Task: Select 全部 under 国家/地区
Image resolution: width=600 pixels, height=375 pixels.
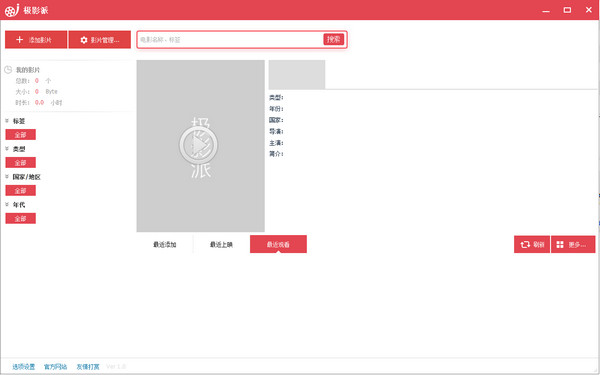Action: (x=21, y=191)
